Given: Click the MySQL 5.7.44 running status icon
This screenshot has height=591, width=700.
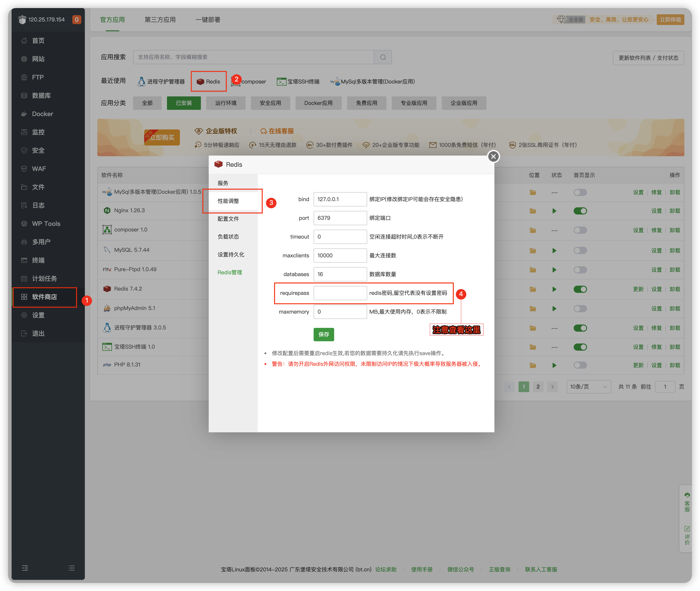Looking at the screenshot, I should coord(554,251).
